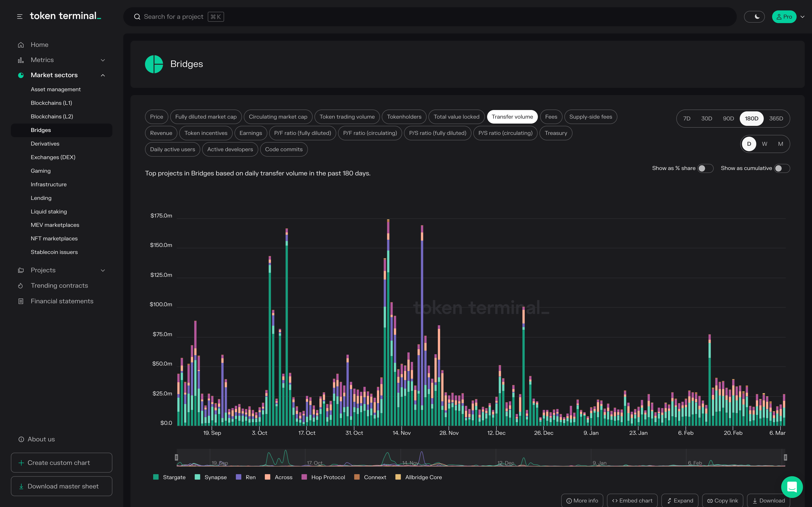This screenshot has width=812, height=507.
Task: Open Trending contracts flame icon
Action: coord(21,286)
